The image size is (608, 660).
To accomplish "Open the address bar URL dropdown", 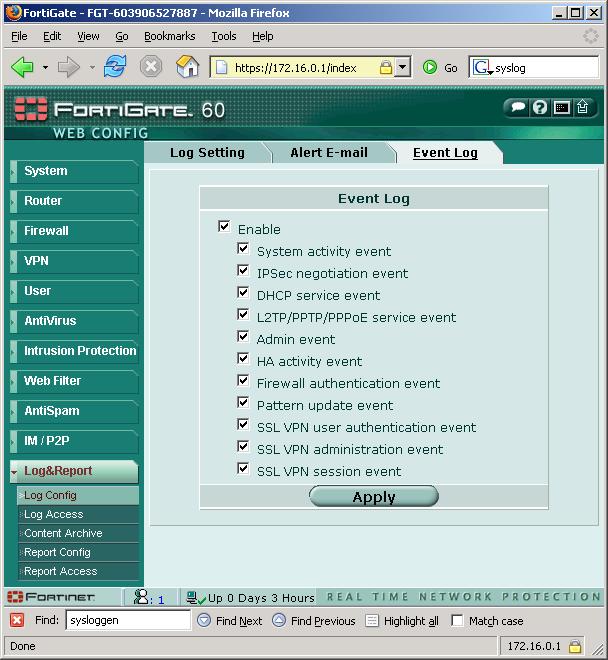I will (403, 67).
